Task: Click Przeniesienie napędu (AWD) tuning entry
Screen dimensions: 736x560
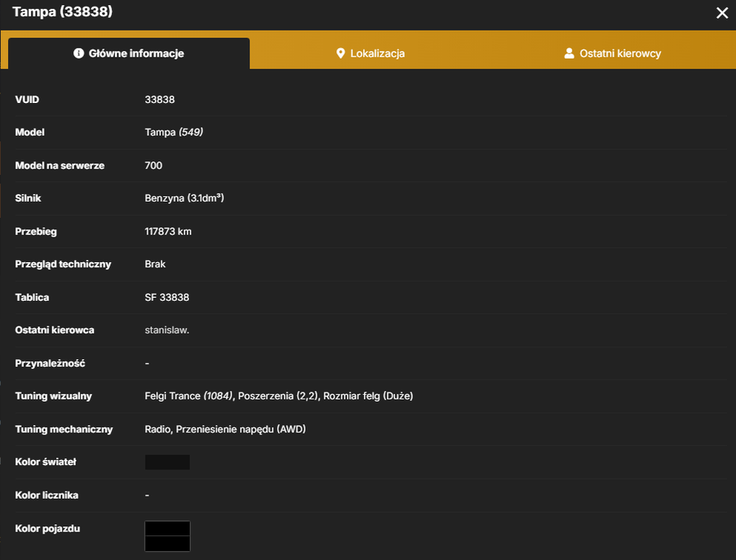Action: (241, 429)
